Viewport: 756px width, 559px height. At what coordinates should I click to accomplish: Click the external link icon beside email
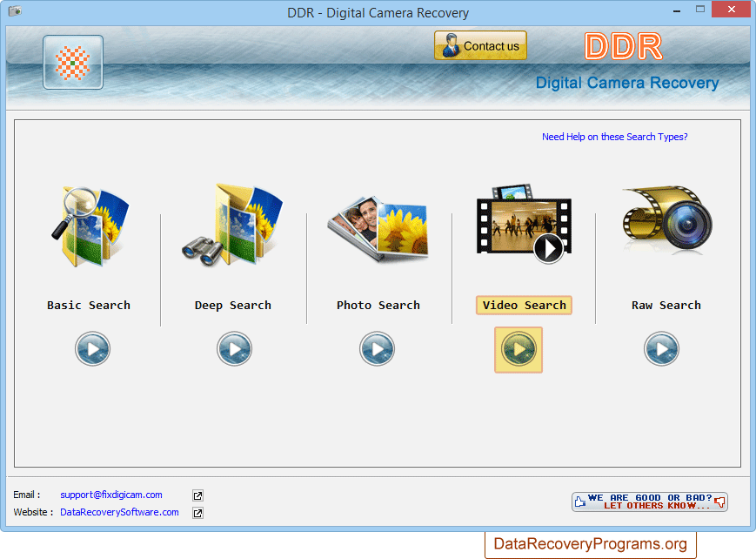tap(197, 495)
